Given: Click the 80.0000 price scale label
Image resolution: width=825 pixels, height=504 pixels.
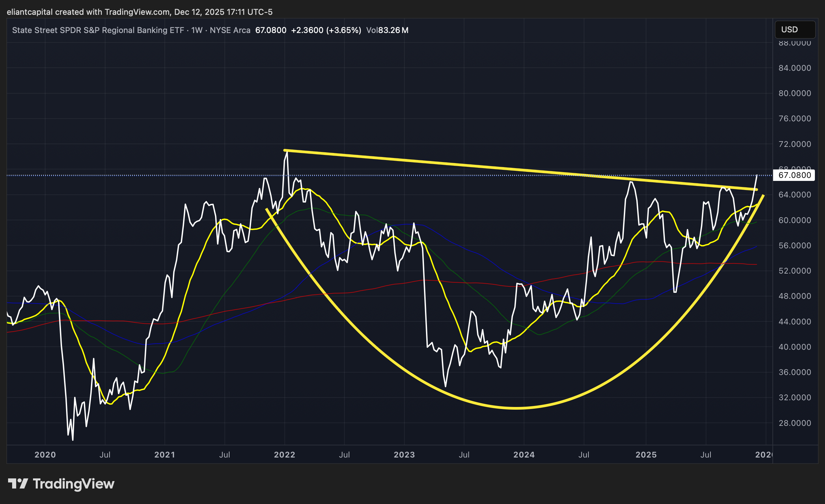Looking at the screenshot, I should click(794, 93).
